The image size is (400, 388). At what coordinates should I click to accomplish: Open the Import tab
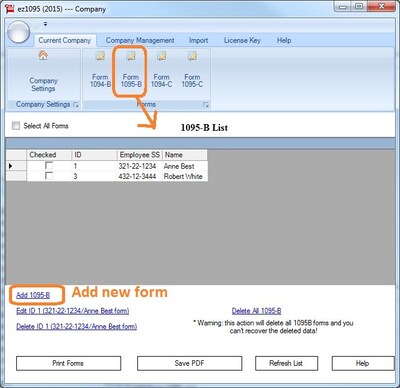click(198, 40)
